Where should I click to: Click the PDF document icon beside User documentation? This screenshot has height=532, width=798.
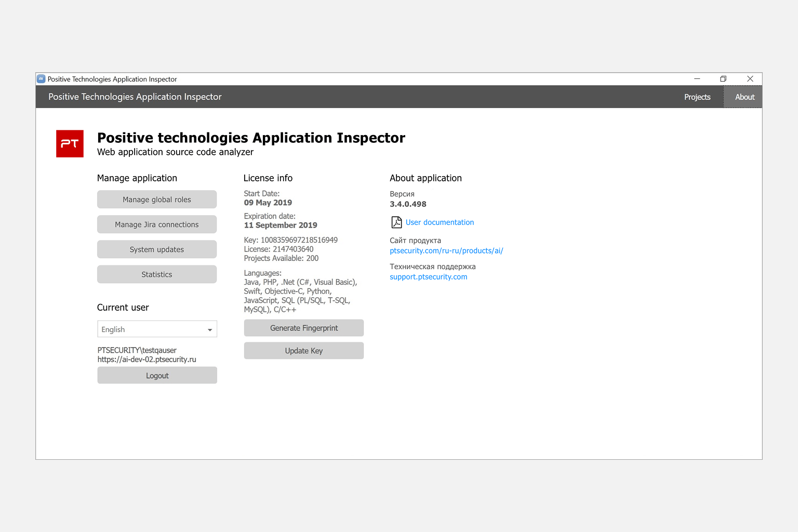pos(396,222)
